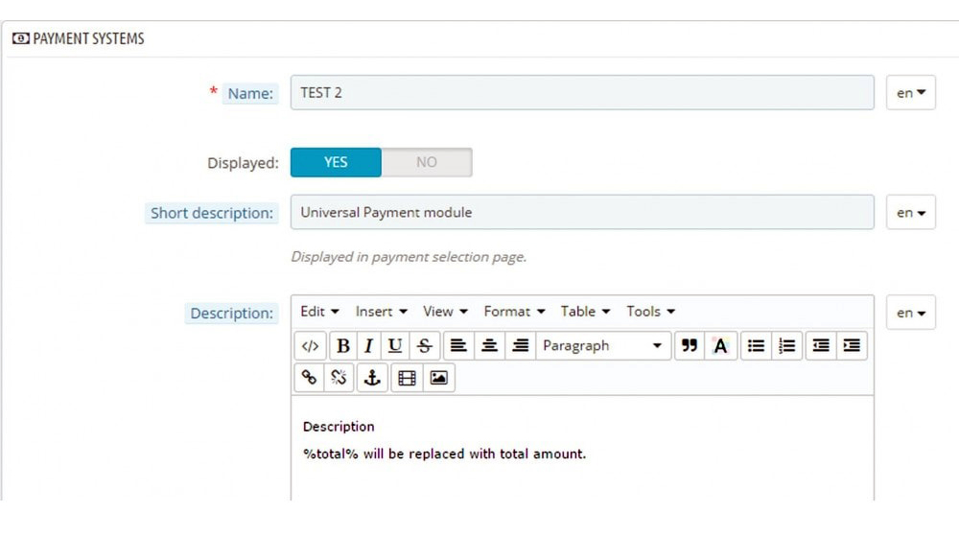Open language dropdown for Short description
The image size is (959, 560).
pos(911,213)
